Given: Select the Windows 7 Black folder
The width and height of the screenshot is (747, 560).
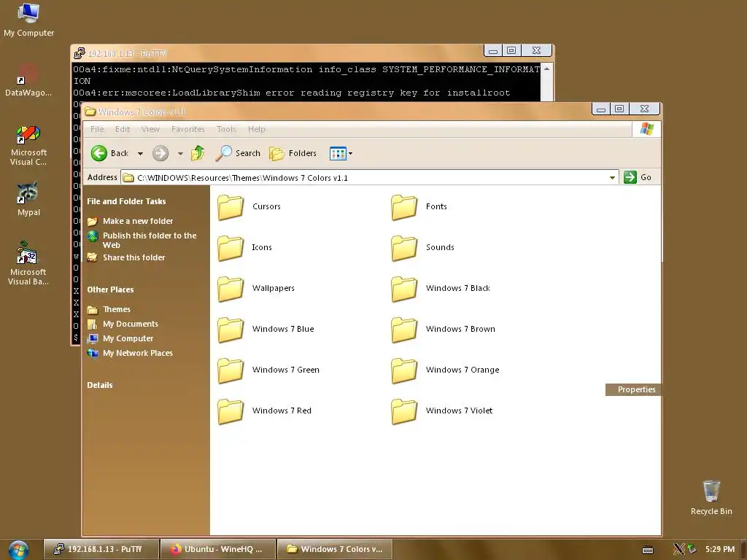Looking at the screenshot, I should 441,289.
